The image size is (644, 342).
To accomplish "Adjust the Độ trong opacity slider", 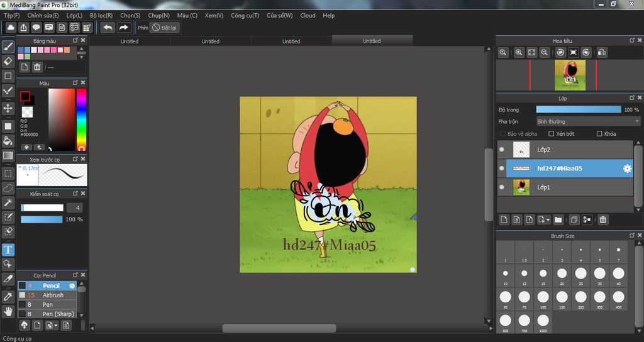I will pyautogui.click(x=579, y=109).
